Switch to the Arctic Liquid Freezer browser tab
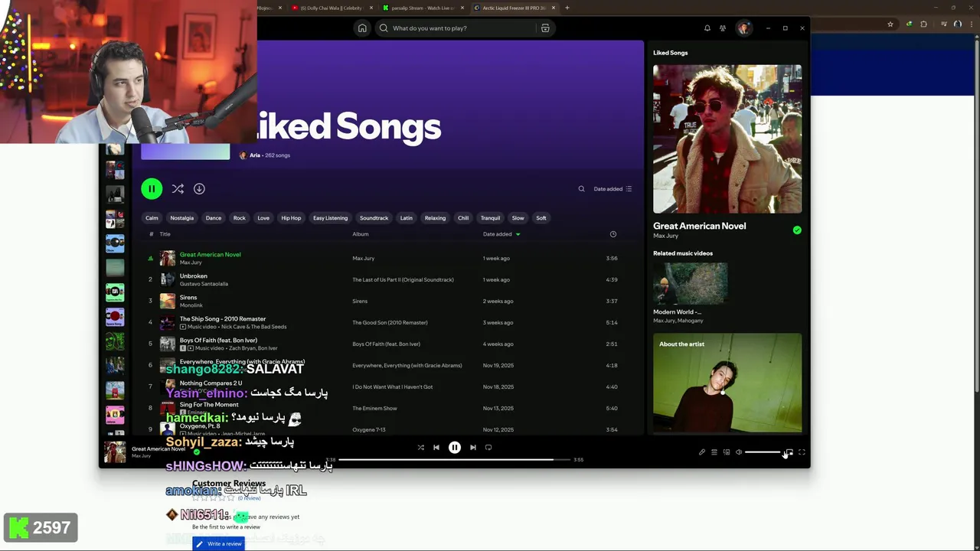This screenshot has height=551, width=980. pos(514,8)
